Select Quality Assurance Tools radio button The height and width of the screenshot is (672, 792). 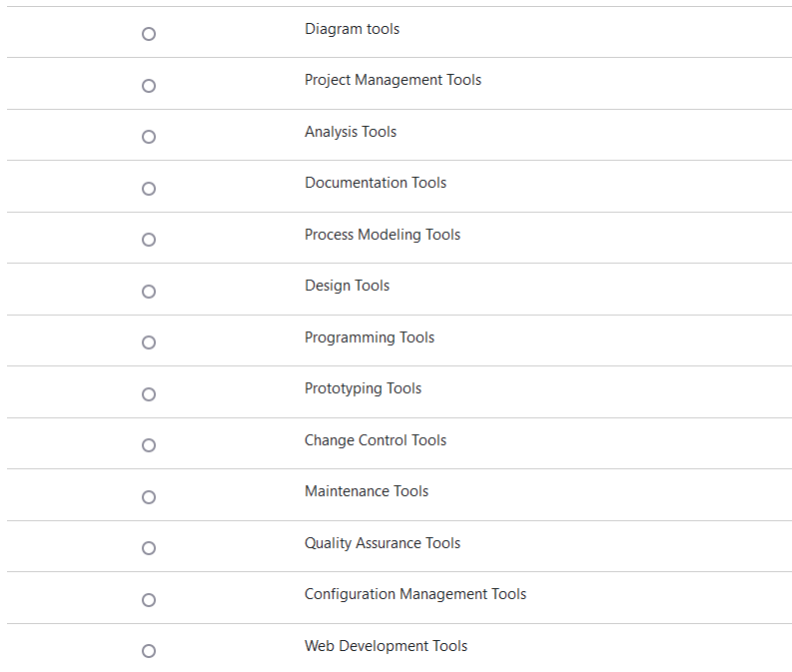(149, 548)
